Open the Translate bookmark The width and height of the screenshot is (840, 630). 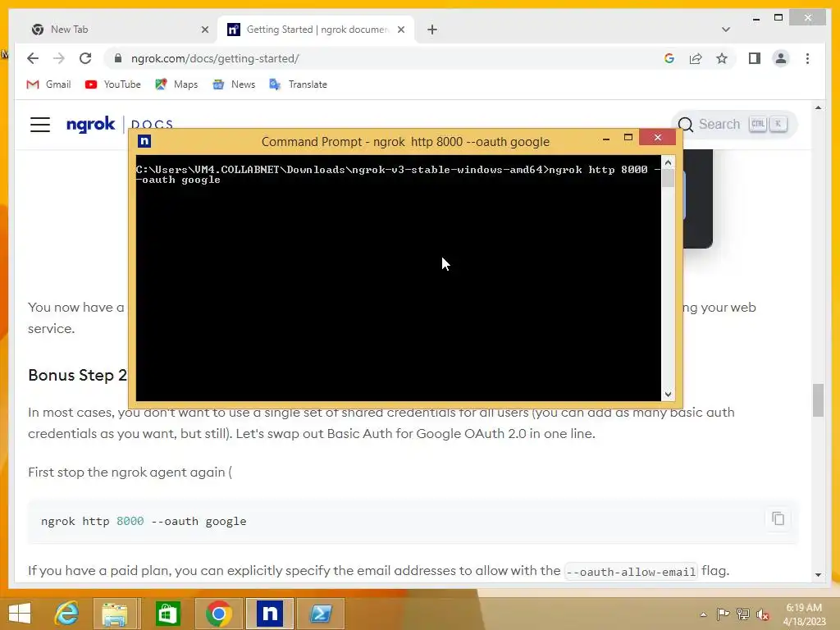coord(298,84)
